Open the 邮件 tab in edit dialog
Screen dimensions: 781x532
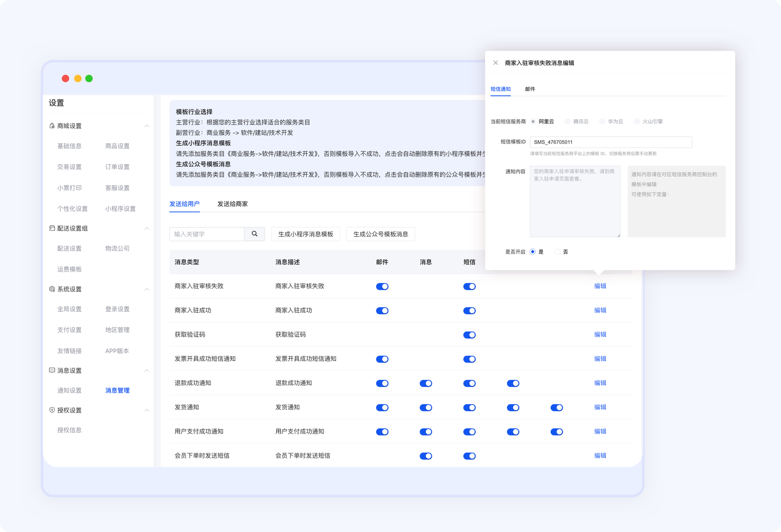(530, 89)
